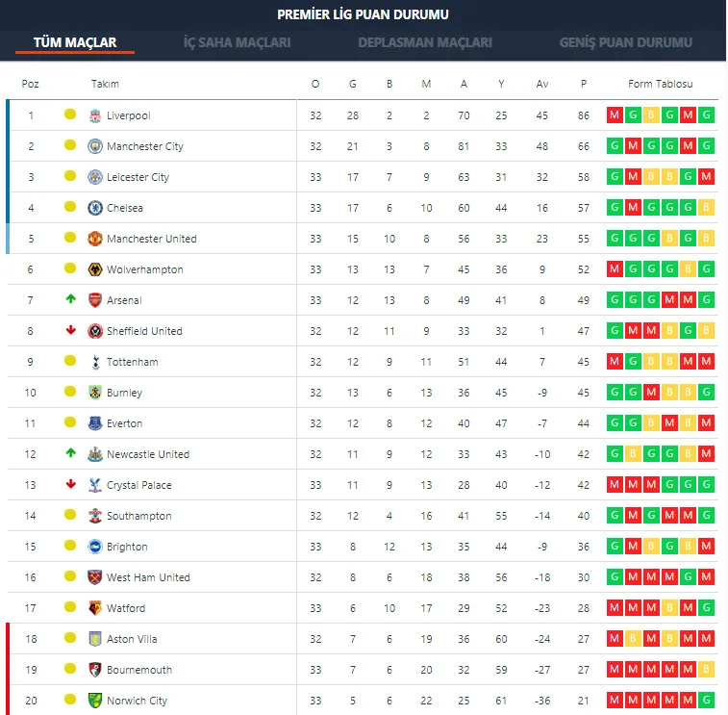Viewport: 728px width, 715px height.
Task: Switch to the İÇ SAHA MAÇLARI tab
Action: click(x=237, y=42)
